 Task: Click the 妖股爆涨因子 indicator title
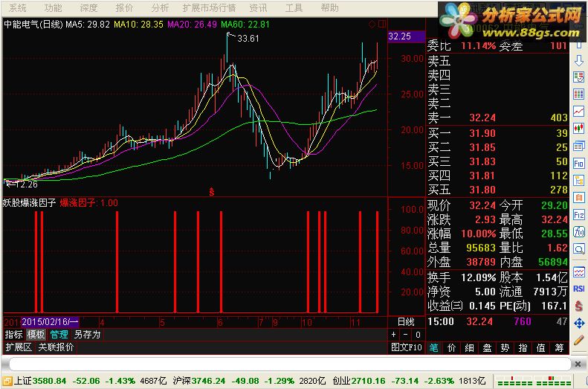(x=29, y=203)
